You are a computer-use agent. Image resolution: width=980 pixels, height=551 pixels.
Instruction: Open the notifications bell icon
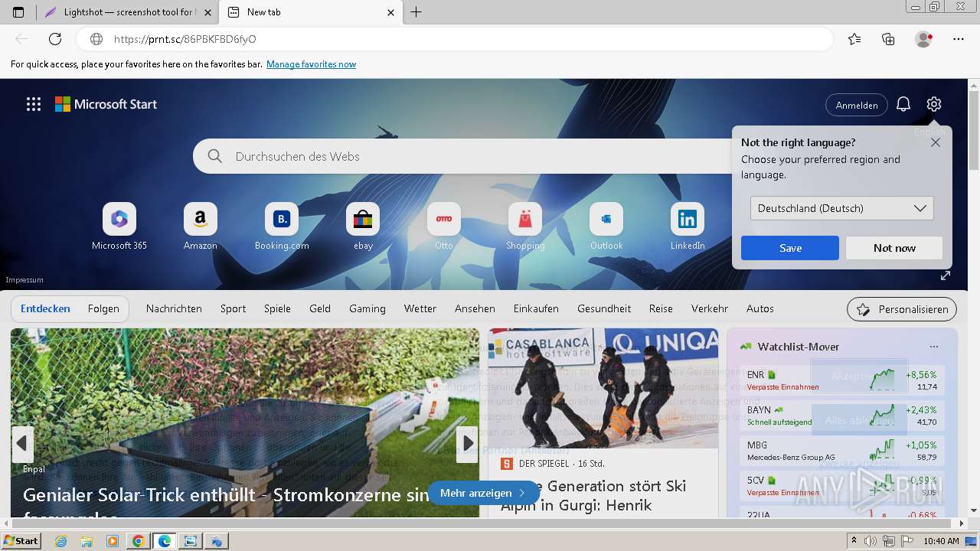pos(903,105)
